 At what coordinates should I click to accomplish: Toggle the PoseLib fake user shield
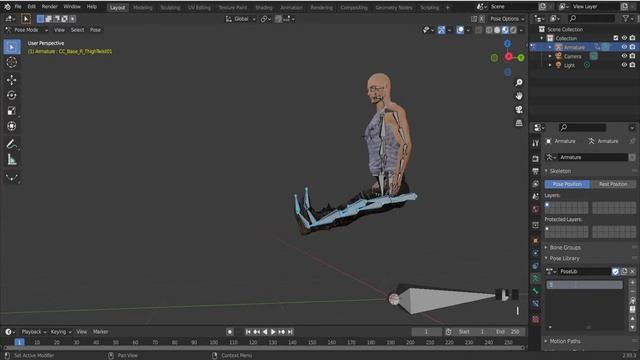[x=616, y=271]
